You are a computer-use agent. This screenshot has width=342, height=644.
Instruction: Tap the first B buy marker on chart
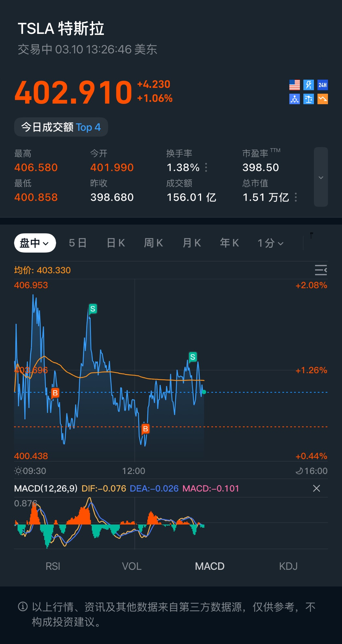[55, 393]
